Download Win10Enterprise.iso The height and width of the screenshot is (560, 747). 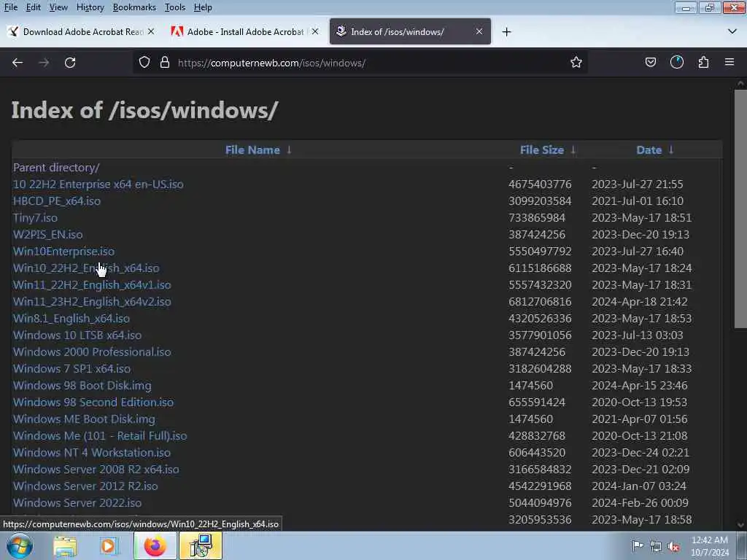[x=64, y=251]
